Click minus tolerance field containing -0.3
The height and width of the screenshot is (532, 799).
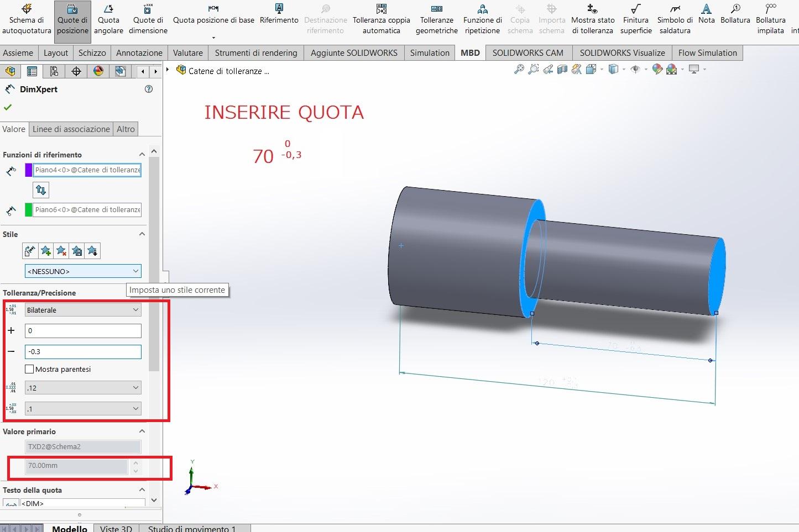click(x=83, y=352)
